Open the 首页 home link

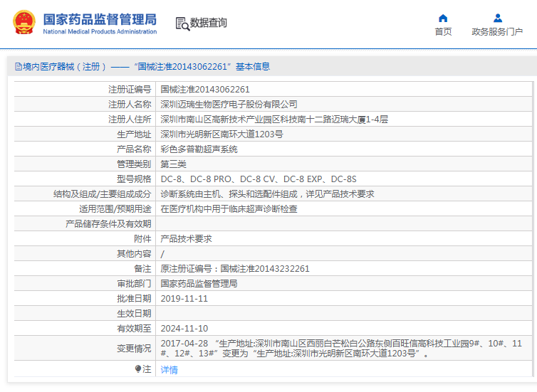(x=443, y=32)
